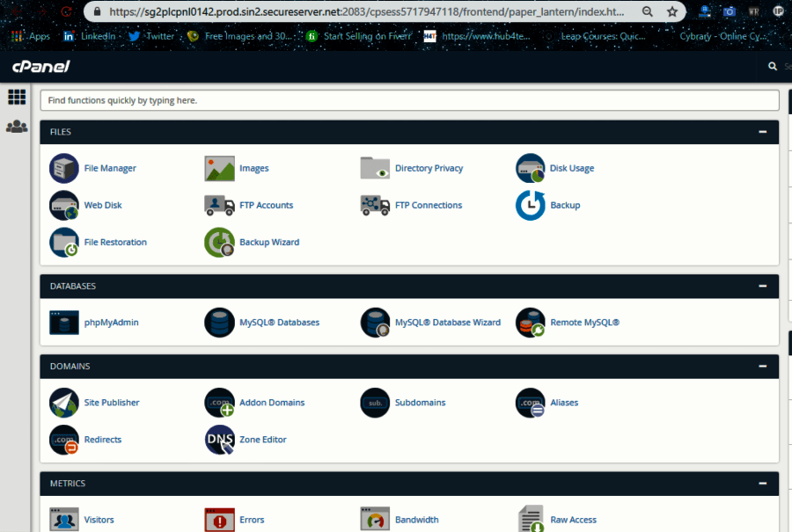Image resolution: width=792 pixels, height=532 pixels.
Task: Click the Images icon
Action: tap(219, 168)
